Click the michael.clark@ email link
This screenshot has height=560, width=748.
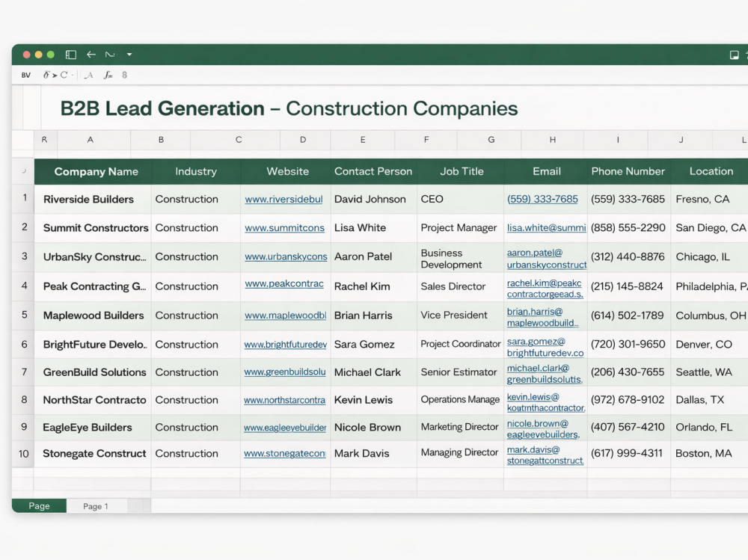(x=538, y=369)
